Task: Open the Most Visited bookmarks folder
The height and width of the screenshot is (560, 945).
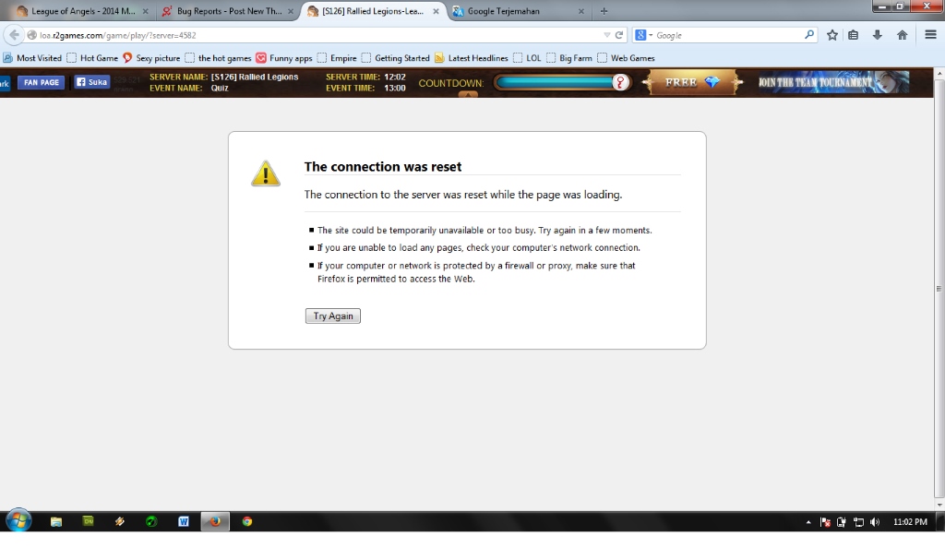Action: pos(33,58)
